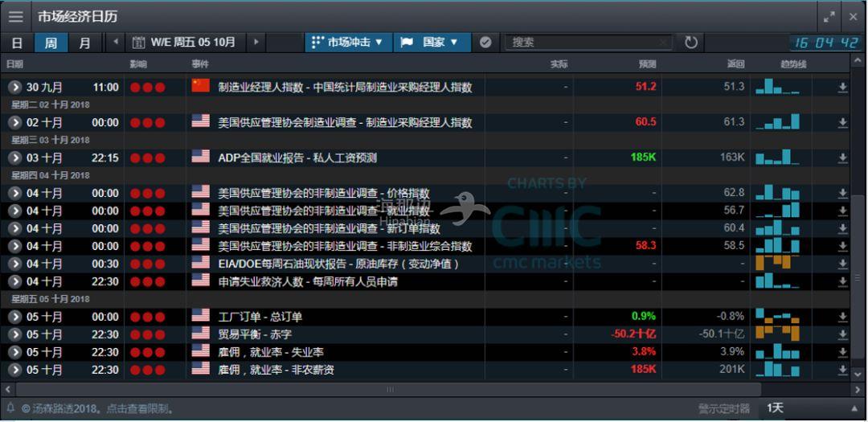
Task: Expand the 贸易平衡 - 赤字 row
Action: coord(14,334)
